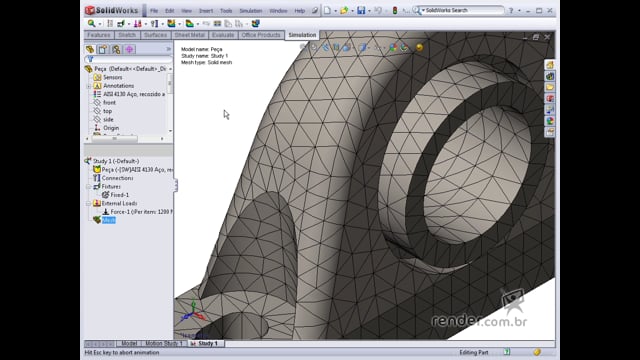
Task: Expand manager pane chevron arrows
Action: point(169,49)
